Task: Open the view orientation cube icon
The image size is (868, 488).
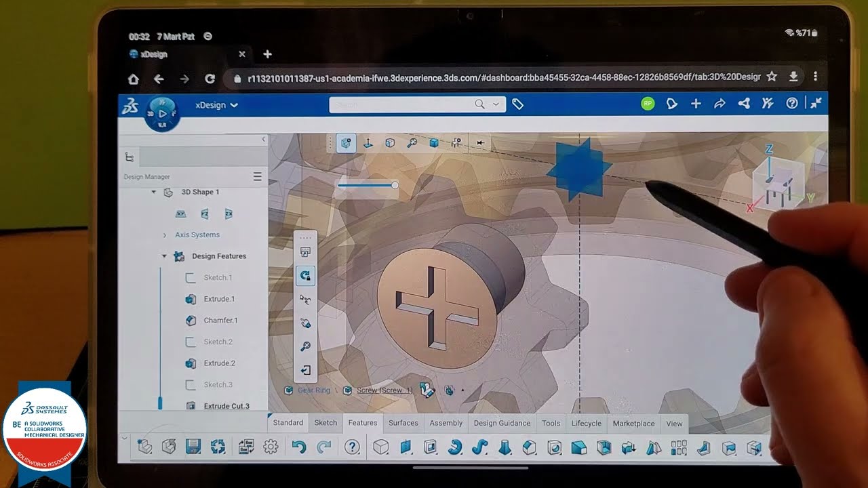Action: point(390,143)
